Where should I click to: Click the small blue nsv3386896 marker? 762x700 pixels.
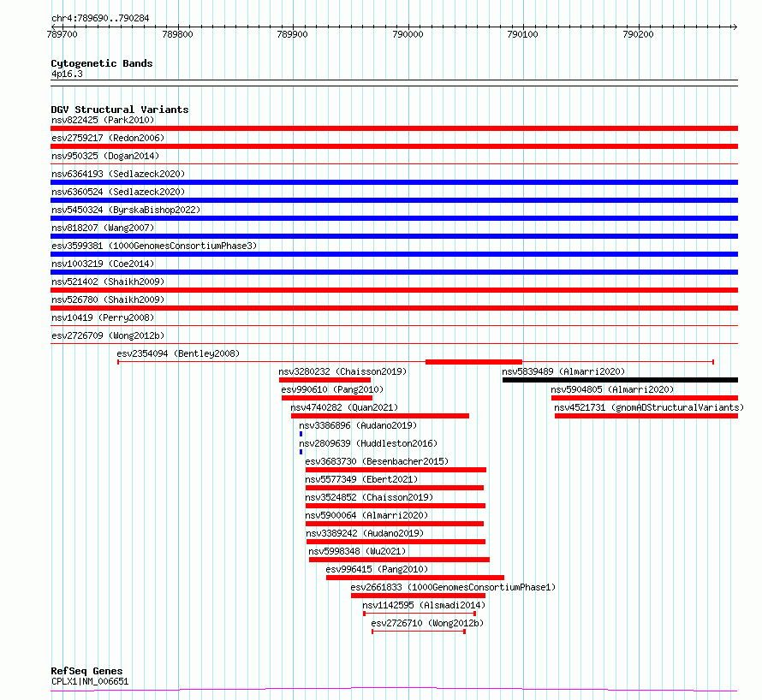pyautogui.click(x=301, y=434)
